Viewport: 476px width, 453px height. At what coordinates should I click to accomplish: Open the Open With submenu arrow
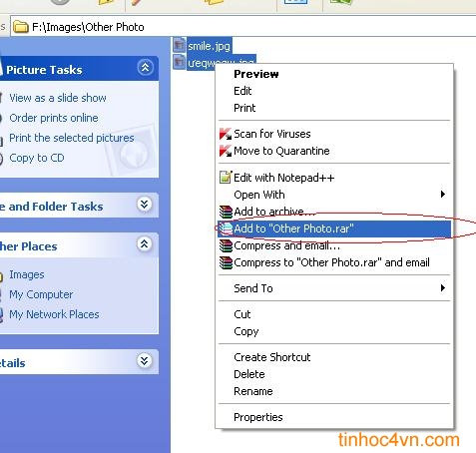[x=442, y=195]
